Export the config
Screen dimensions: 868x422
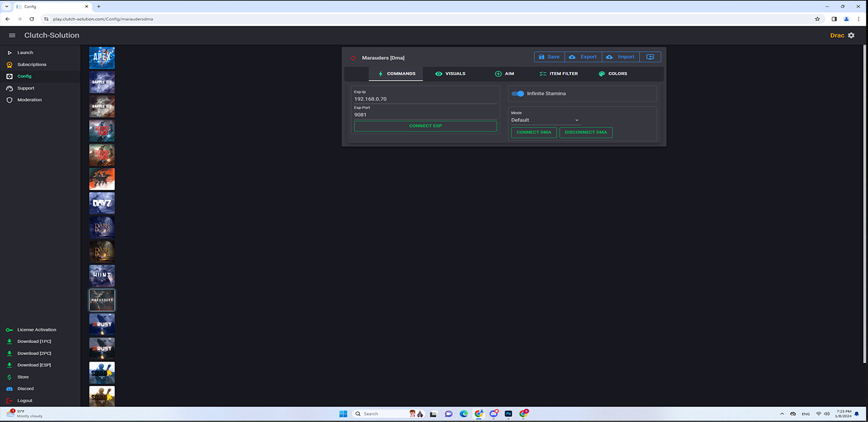point(584,57)
